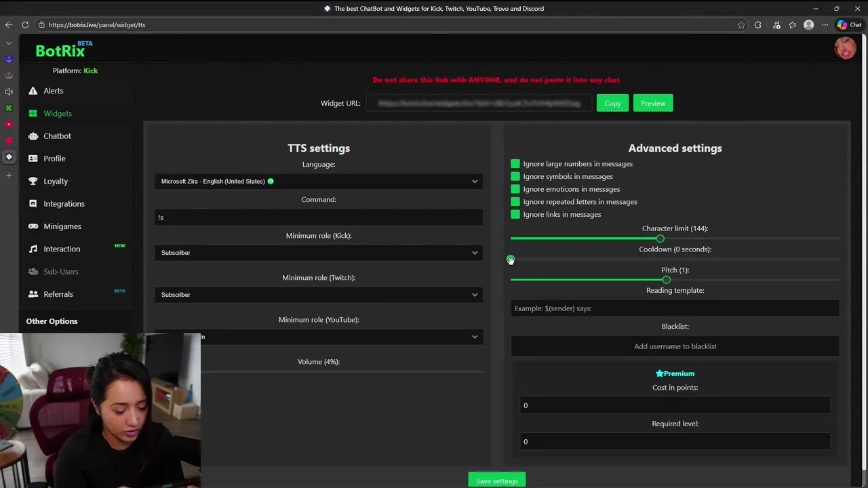Click speaker audio tab in browser sidebar
This screenshot has width=868, height=488.
click(9, 91)
